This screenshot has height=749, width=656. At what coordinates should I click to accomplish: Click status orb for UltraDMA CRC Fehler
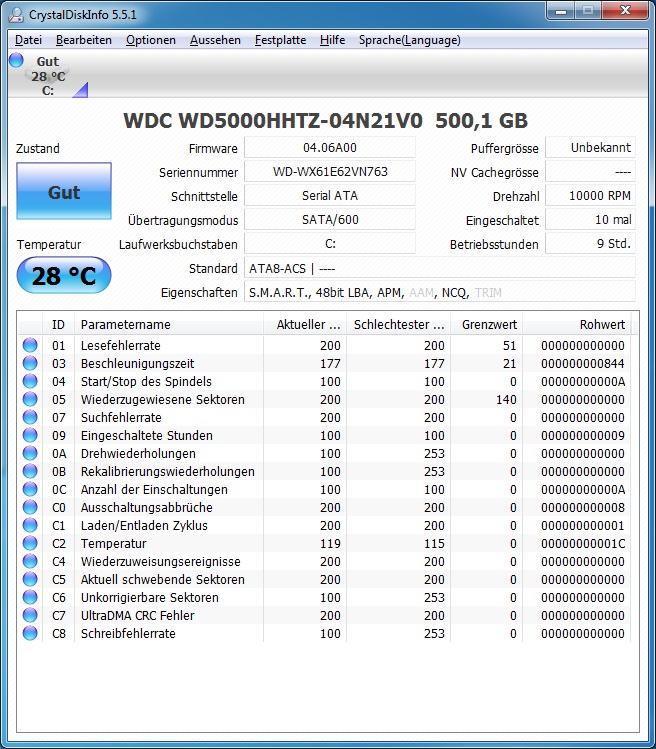30,615
